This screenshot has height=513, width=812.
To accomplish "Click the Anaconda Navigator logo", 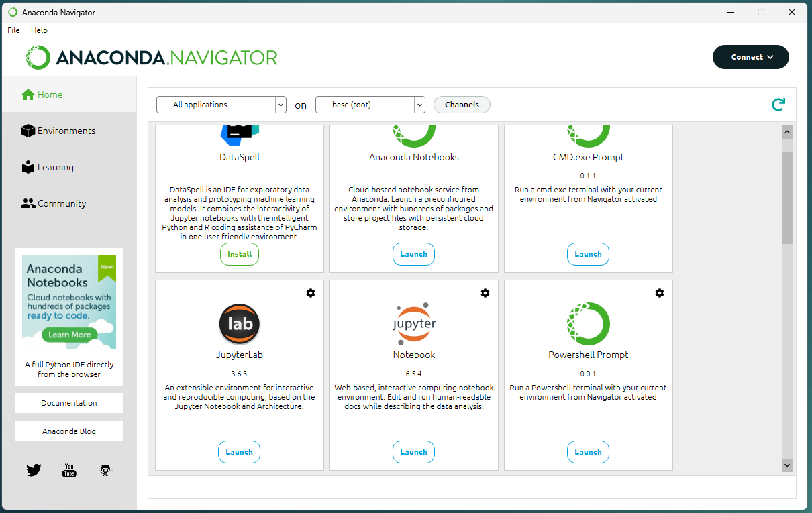I will (x=152, y=57).
